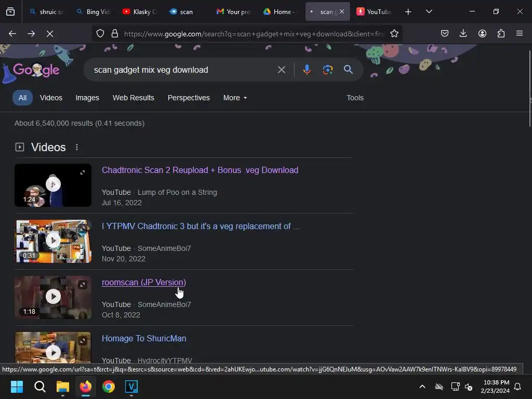
Task: Show hidden system tray icons
Action: tap(422, 387)
